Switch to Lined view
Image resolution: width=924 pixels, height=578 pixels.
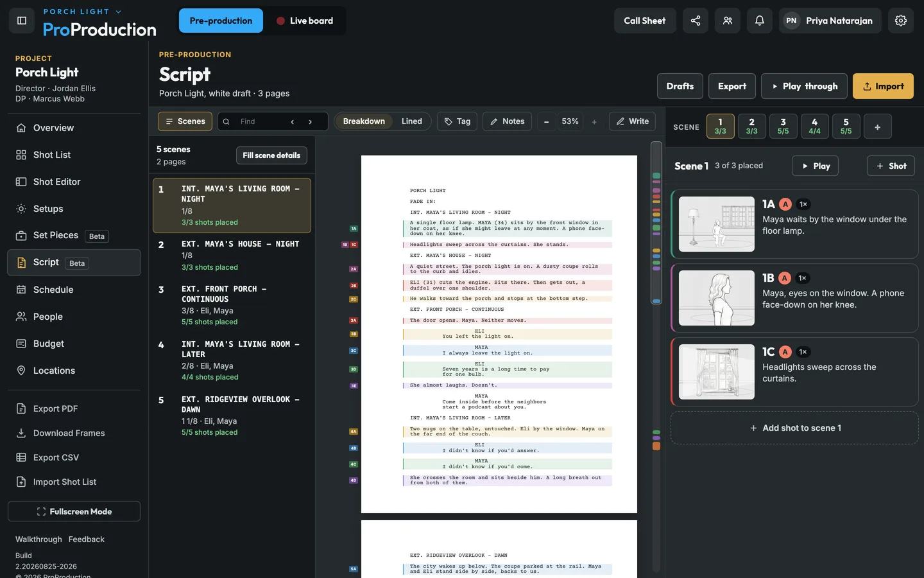click(412, 121)
